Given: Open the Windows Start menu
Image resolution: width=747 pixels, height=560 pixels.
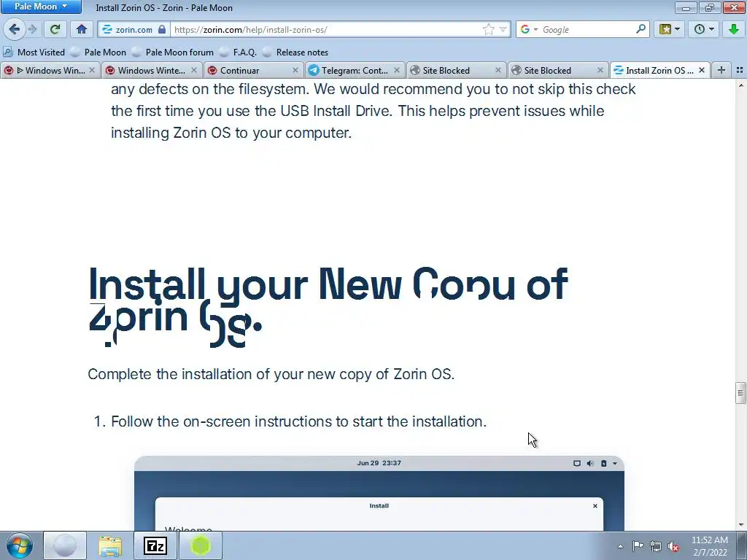Looking at the screenshot, I should [x=20, y=545].
